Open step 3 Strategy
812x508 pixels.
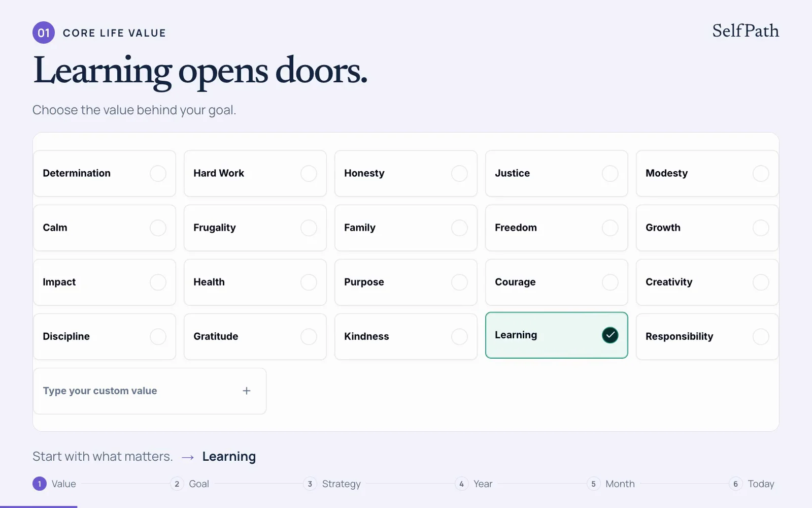pos(332,484)
